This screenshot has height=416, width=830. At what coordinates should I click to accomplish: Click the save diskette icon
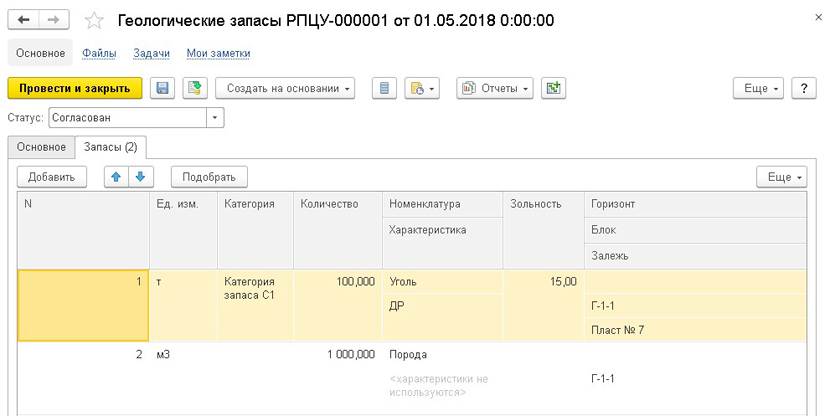tap(163, 88)
